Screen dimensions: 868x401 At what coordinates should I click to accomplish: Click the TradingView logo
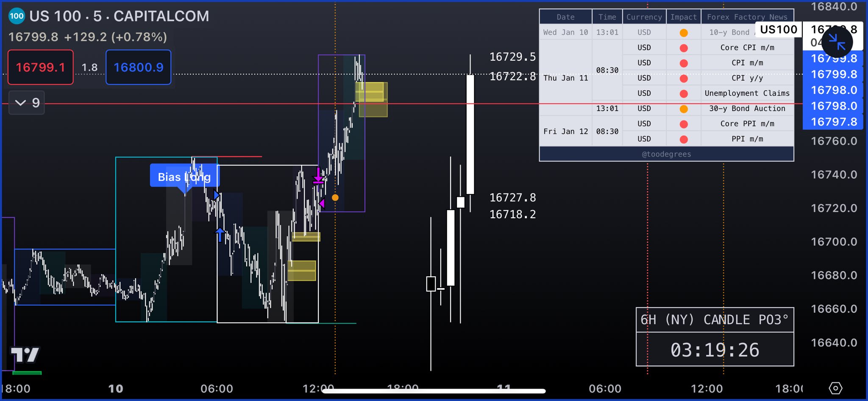tap(25, 355)
